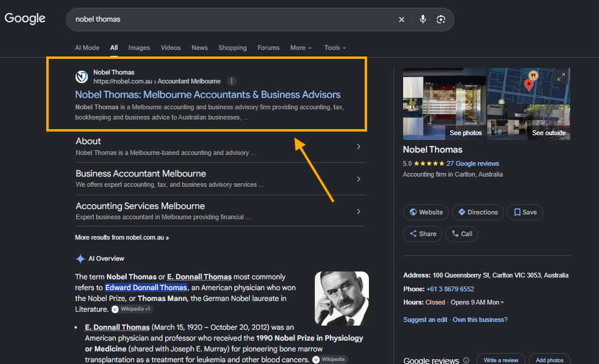Switch to the News tab
599x364 pixels.
click(199, 47)
